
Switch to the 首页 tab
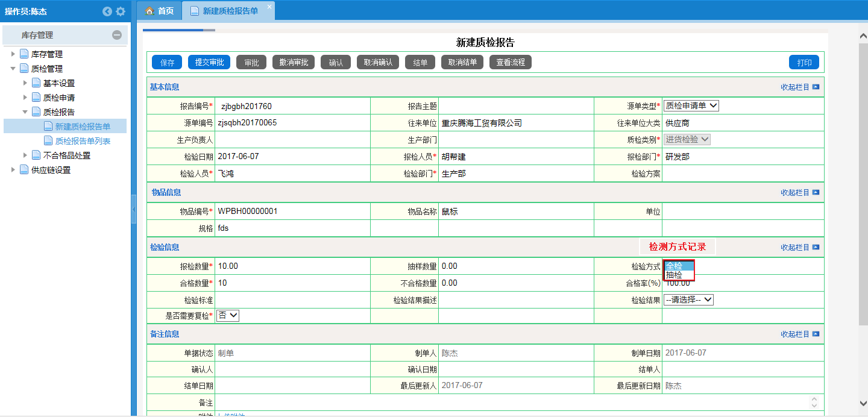160,11
